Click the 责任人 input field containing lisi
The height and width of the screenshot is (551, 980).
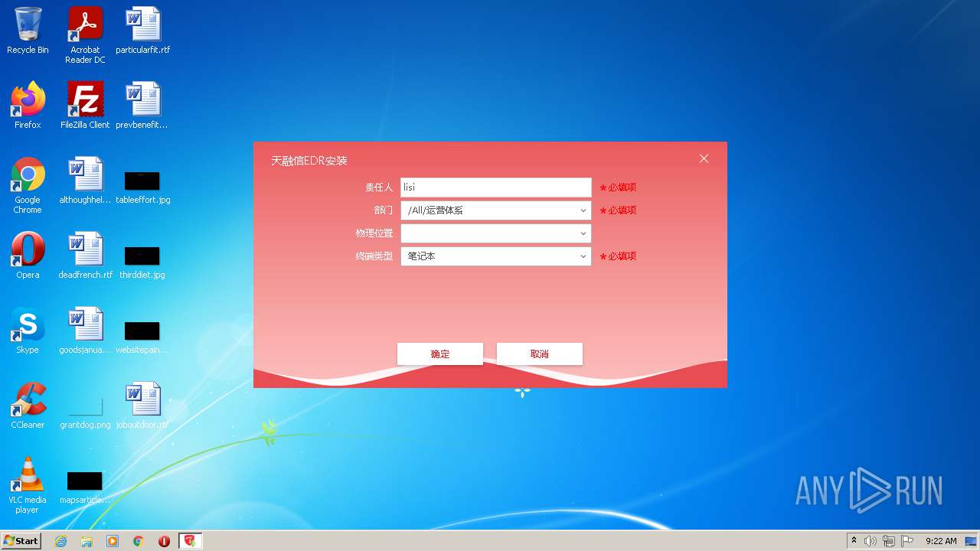[x=496, y=187]
